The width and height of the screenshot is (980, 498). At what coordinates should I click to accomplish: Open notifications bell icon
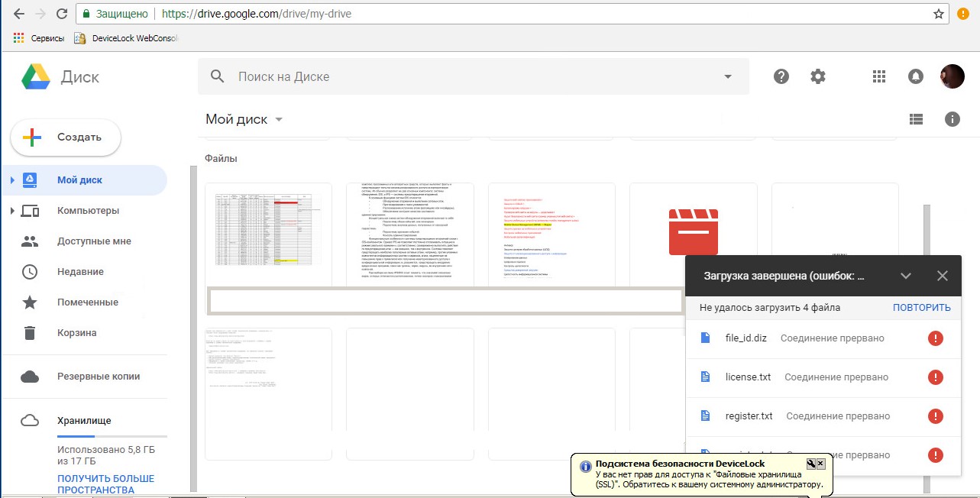[915, 76]
